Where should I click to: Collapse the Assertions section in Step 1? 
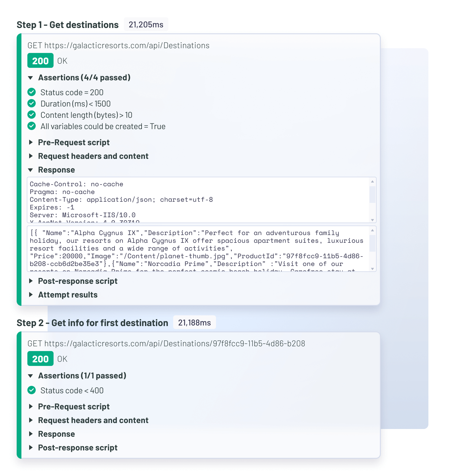point(31,78)
